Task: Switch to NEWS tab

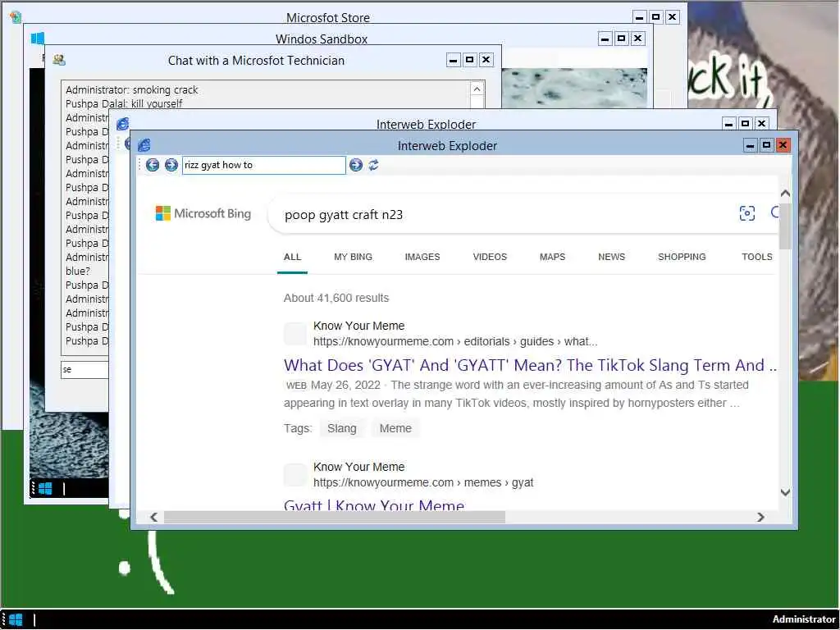Action: (611, 257)
